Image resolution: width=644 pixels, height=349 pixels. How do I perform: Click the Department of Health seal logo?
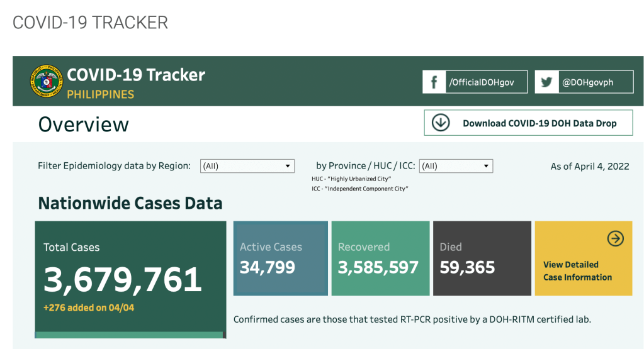[46, 81]
